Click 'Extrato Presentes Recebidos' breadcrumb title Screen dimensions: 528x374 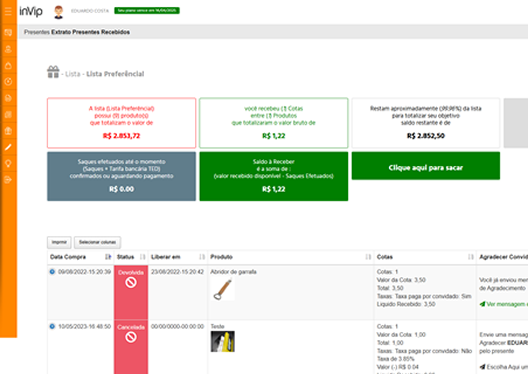90,32
